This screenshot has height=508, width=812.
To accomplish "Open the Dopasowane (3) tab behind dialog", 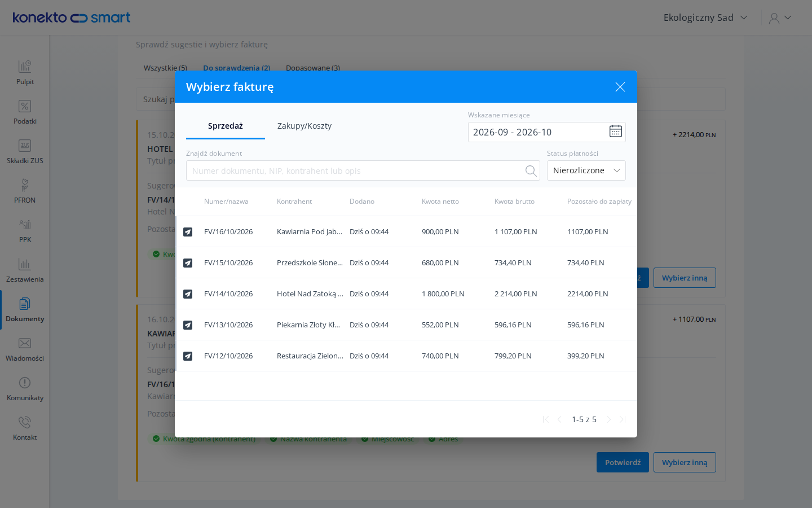I will 313,67.
